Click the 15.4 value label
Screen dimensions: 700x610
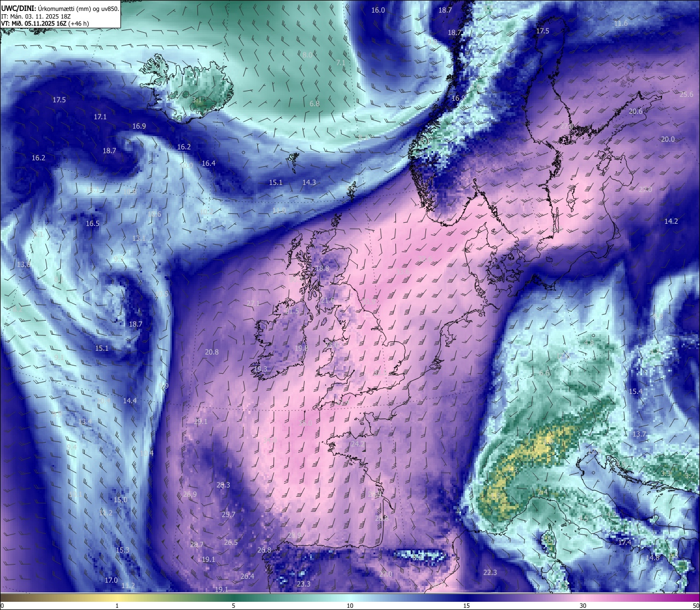coord(635,391)
